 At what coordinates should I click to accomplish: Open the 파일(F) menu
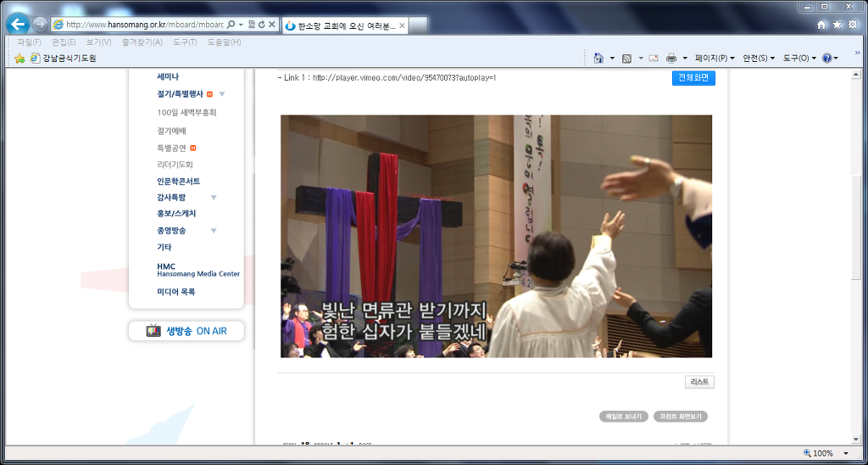pos(29,42)
